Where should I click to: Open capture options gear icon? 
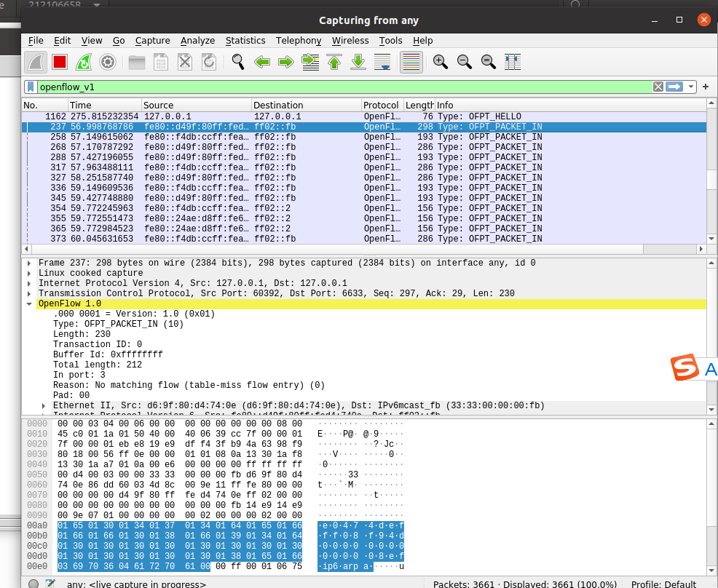[108, 62]
